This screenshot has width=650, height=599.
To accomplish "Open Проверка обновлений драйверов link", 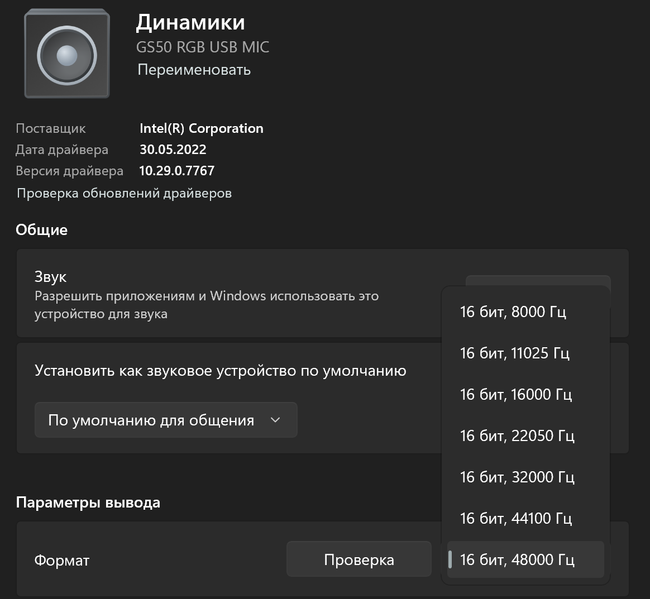I will pyautogui.click(x=124, y=193).
